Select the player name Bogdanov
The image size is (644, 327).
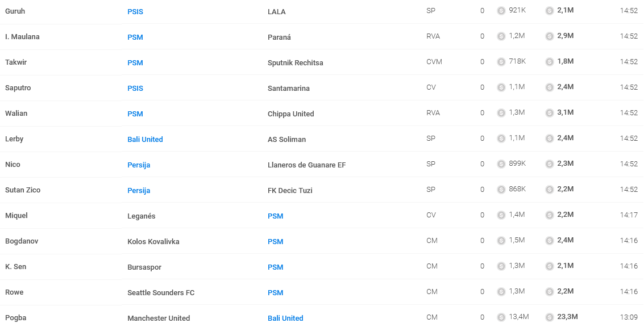click(22, 241)
